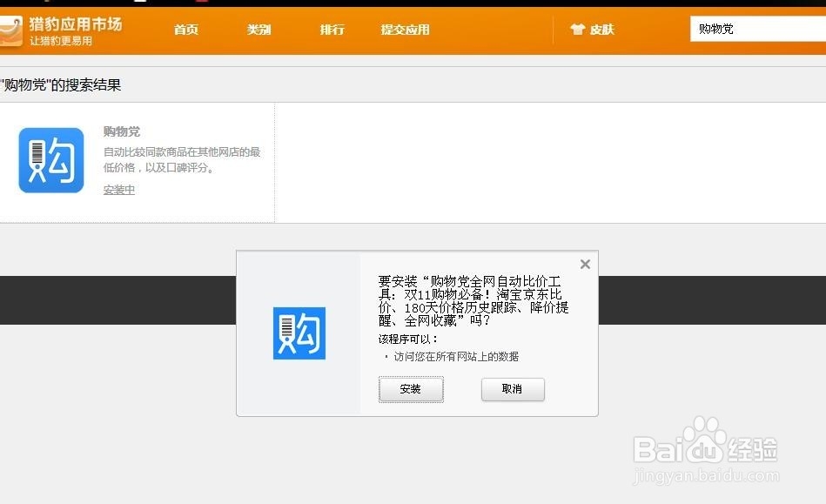Click the Cheetah App Market cheetah logo
Viewport: 826px width, 504px height.
[x=12, y=29]
